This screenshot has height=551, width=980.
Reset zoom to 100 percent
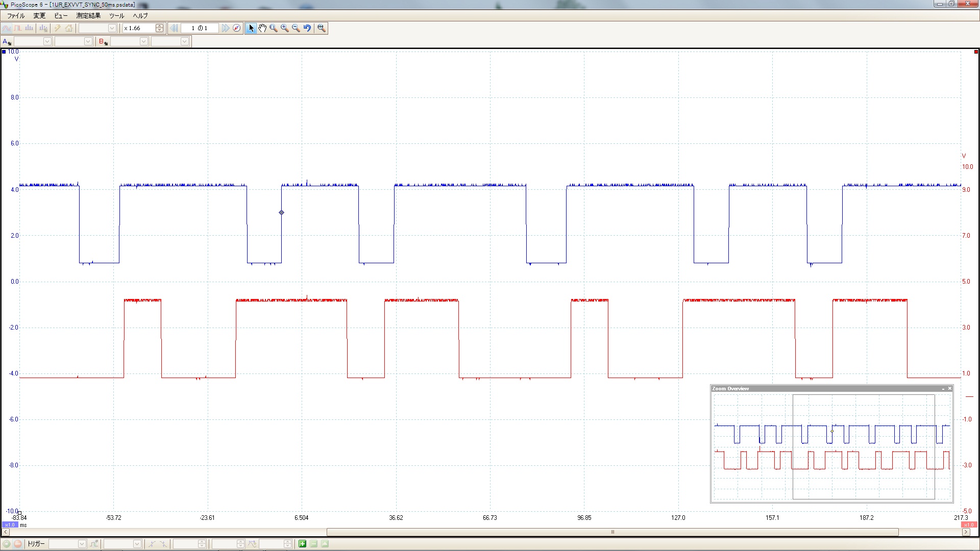click(322, 28)
